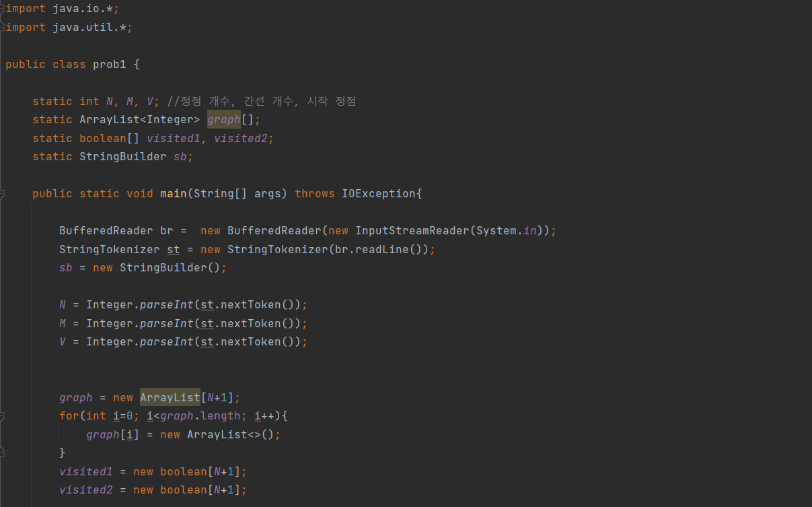
Task: Click 'String[] args' parameter of main
Action: coord(237,194)
